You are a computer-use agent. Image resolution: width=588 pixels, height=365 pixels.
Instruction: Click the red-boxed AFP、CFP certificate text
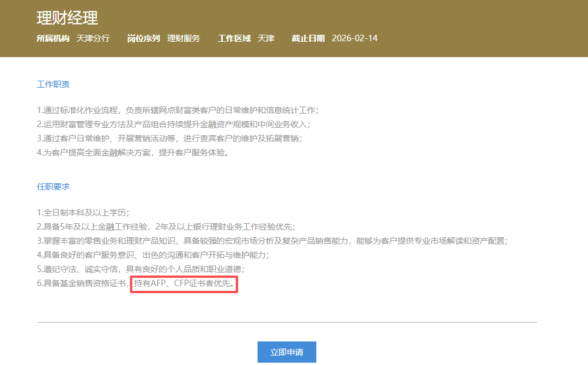click(x=185, y=284)
